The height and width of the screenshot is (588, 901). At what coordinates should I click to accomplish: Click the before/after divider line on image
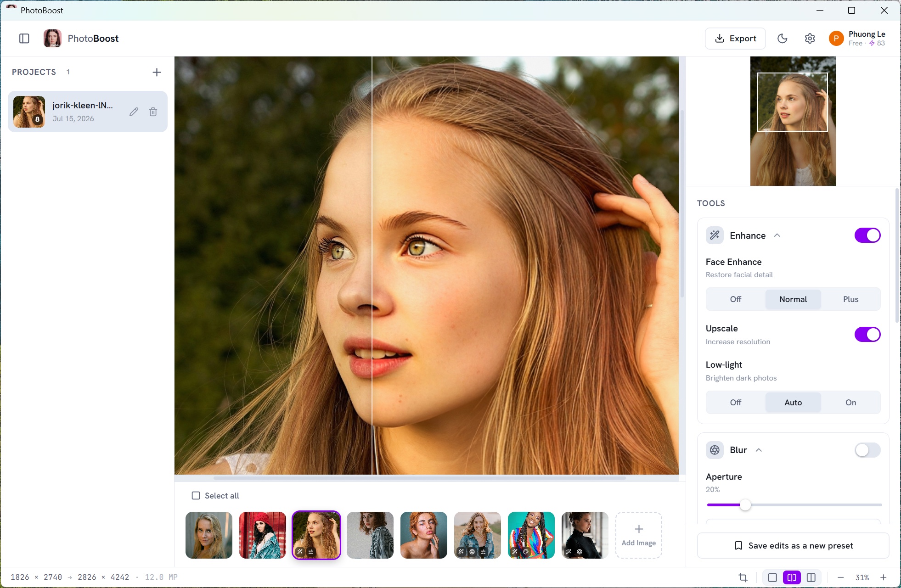(x=372, y=265)
